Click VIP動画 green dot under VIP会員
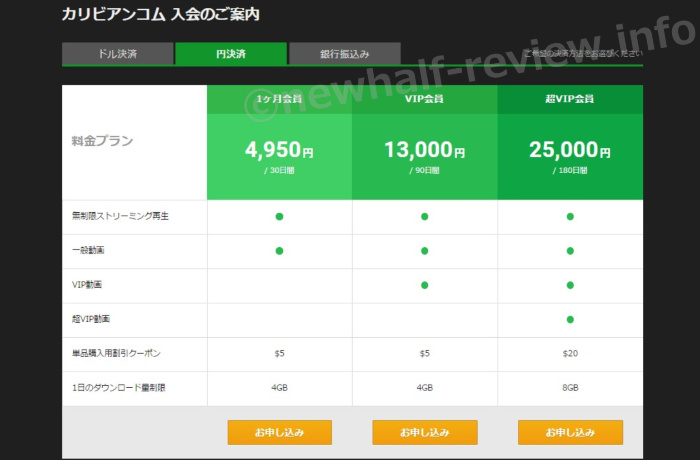Image resolution: width=700 pixels, height=460 pixels. 425,285
